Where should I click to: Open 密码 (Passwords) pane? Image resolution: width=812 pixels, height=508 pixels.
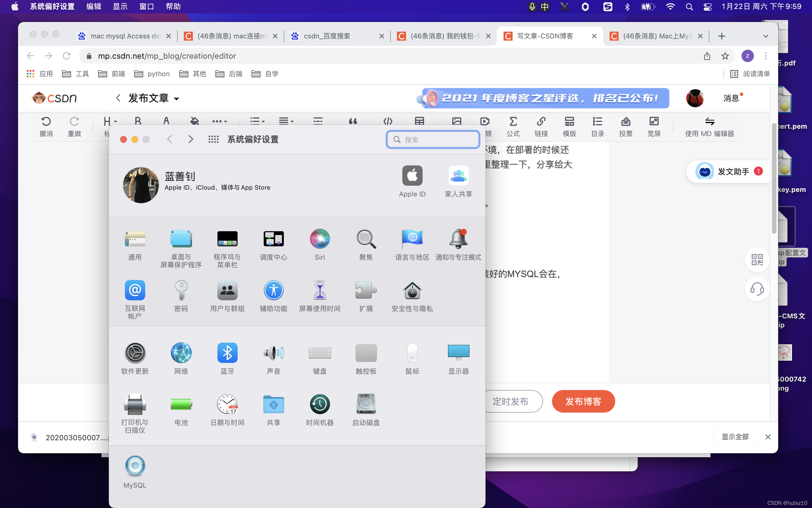pyautogui.click(x=181, y=296)
